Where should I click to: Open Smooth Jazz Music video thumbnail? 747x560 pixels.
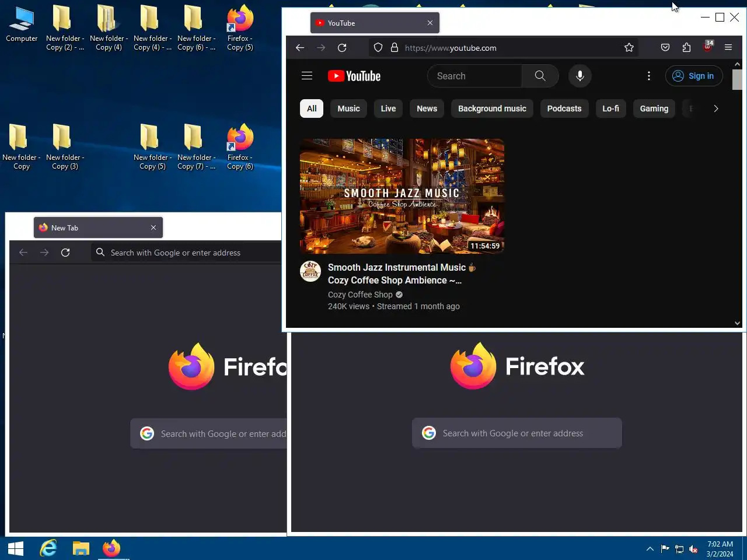(x=402, y=196)
